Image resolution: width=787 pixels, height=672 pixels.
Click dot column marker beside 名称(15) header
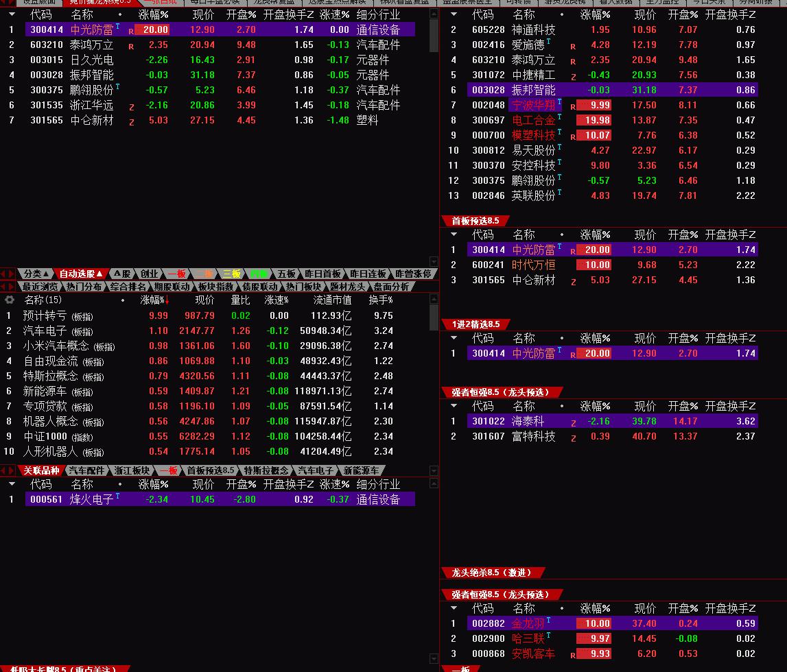coord(122,300)
